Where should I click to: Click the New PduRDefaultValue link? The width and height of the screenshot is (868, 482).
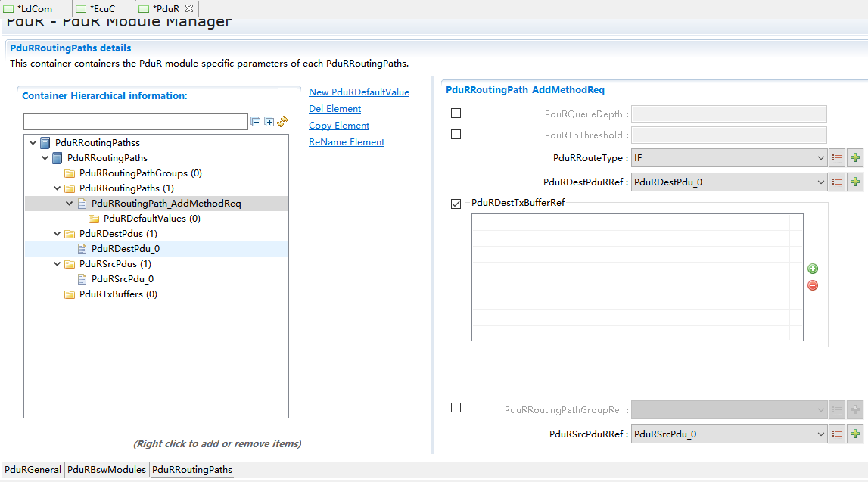tap(359, 92)
